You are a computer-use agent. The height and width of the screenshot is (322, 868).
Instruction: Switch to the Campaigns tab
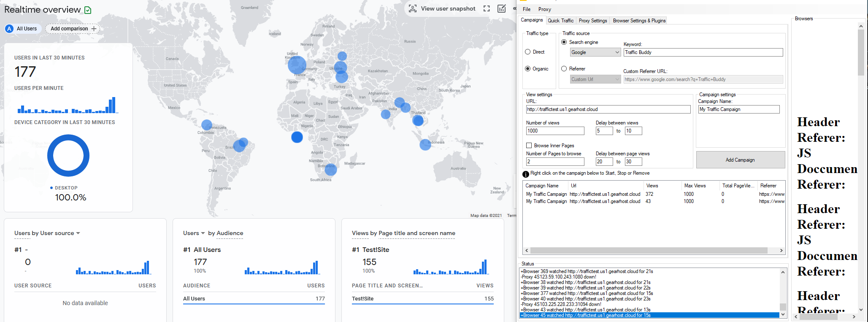(x=532, y=20)
